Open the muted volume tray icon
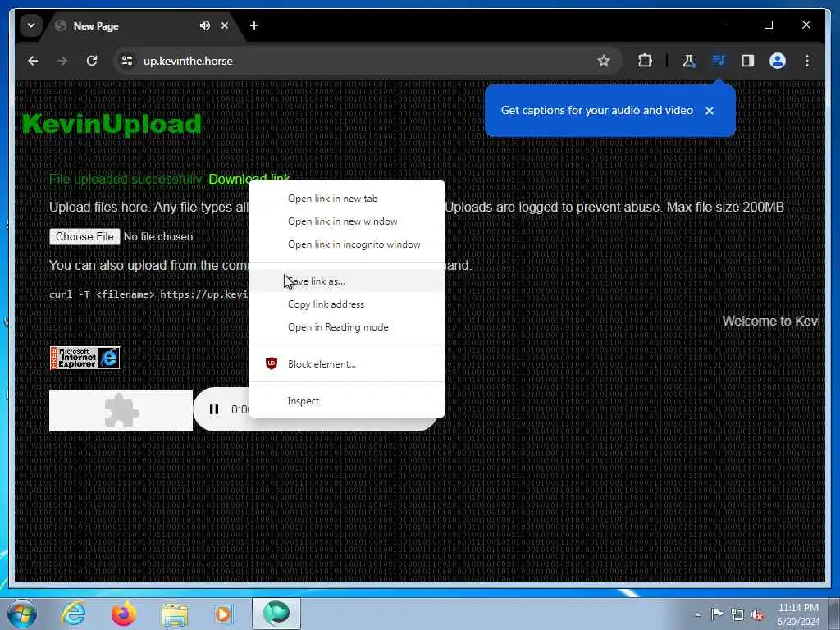Screen dimensions: 840x630 coord(757,615)
